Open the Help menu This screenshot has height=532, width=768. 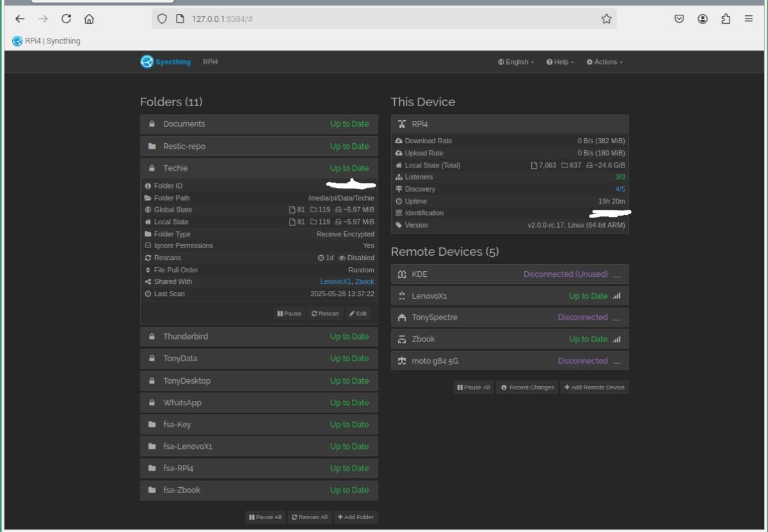(x=560, y=62)
